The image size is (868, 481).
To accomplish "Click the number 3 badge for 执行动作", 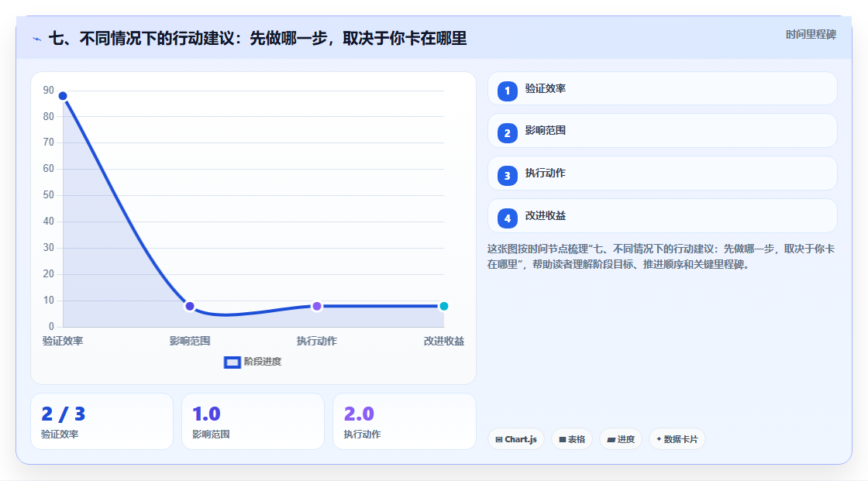I will coord(507,176).
